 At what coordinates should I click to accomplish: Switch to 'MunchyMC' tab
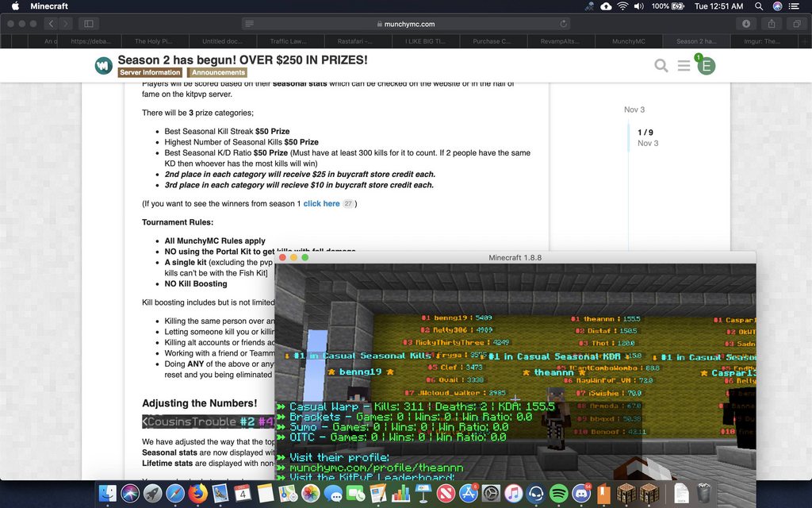pyautogui.click(x=628, y=41)
